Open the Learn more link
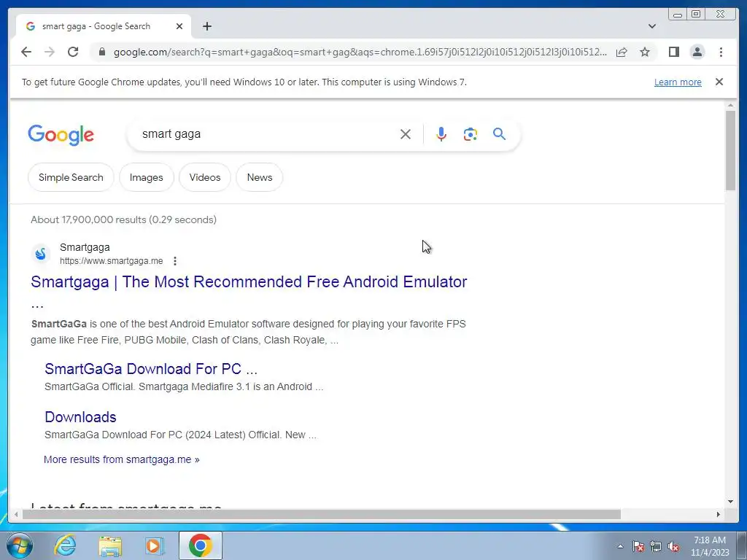This screenshot has width=747, height=560. (678, 82)
